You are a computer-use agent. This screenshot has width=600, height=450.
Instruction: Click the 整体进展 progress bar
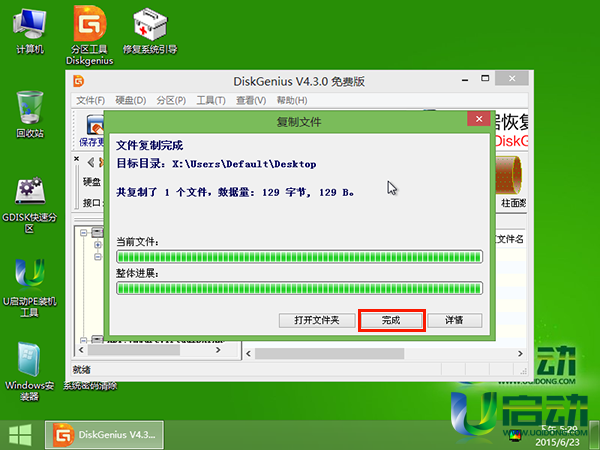click(x=299, y=288)
